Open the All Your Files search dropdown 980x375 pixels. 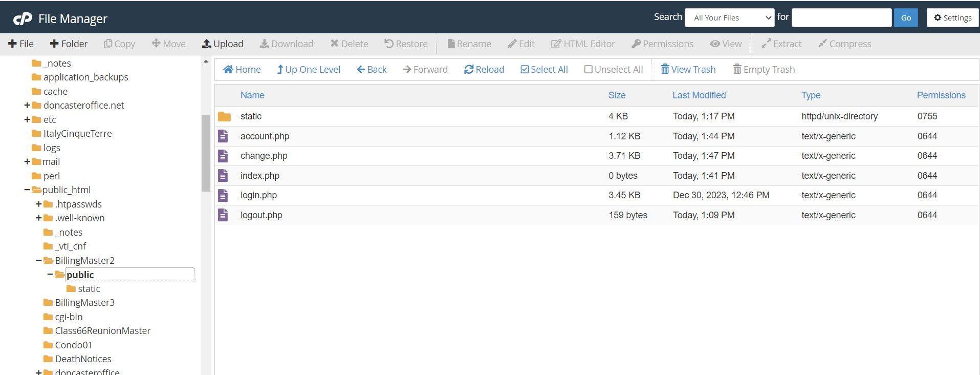click(x=730, y=18)
